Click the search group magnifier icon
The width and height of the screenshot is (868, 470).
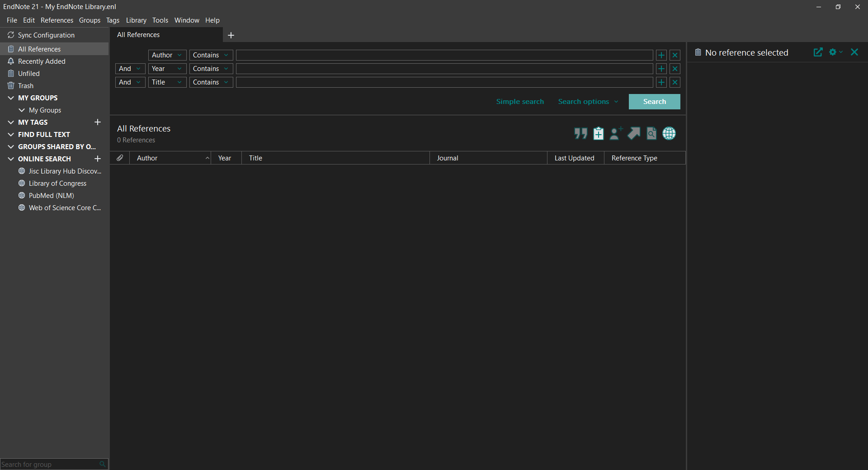[103, 464]
